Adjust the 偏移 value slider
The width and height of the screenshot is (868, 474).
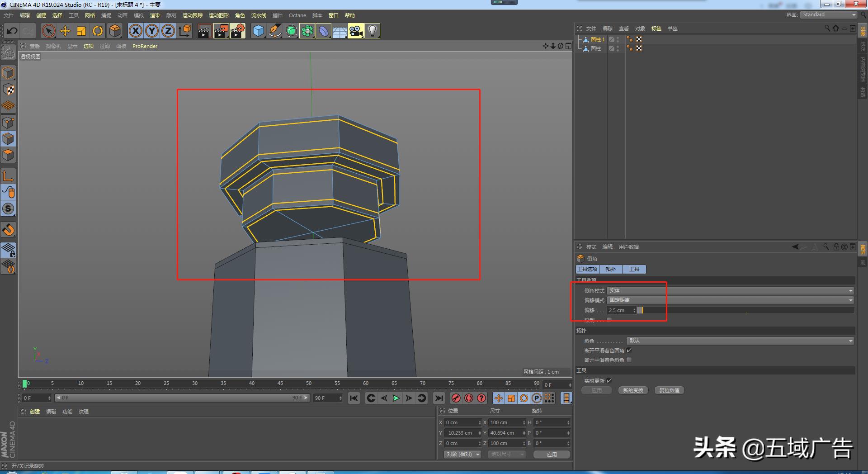(x=745, y=310)
